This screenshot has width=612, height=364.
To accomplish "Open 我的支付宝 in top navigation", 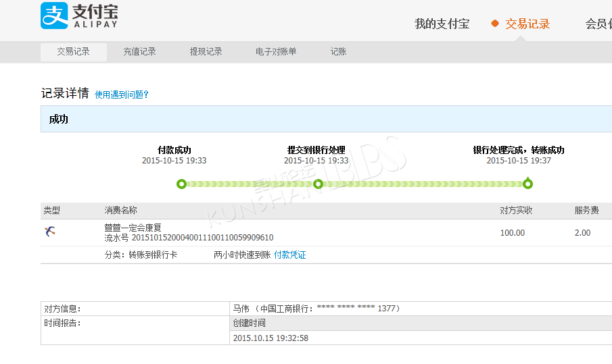I will coord(442,24).
